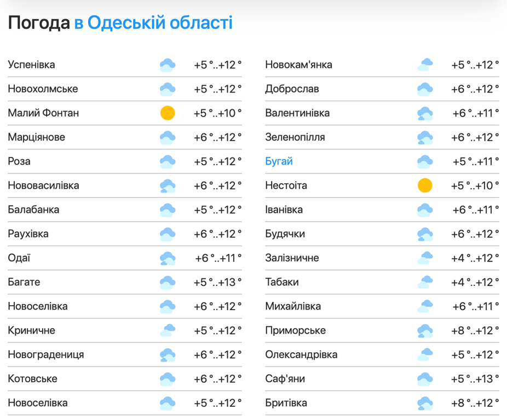Click the Михайлівка temperature value

475,306
